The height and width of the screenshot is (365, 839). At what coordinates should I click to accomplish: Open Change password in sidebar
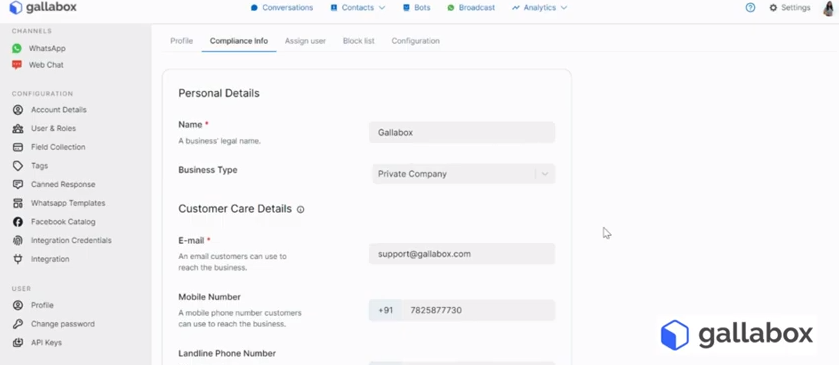point(63,324)
